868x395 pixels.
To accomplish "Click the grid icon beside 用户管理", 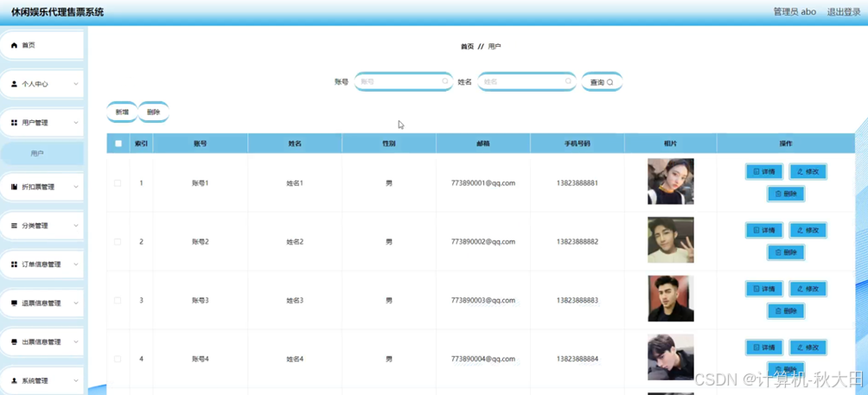I will click(15, 123).
